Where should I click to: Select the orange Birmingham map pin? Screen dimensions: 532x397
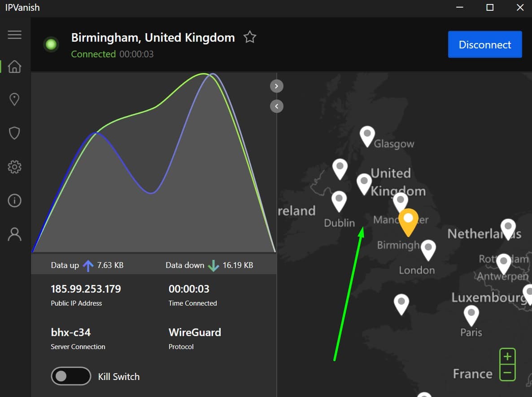coord(409,222)
